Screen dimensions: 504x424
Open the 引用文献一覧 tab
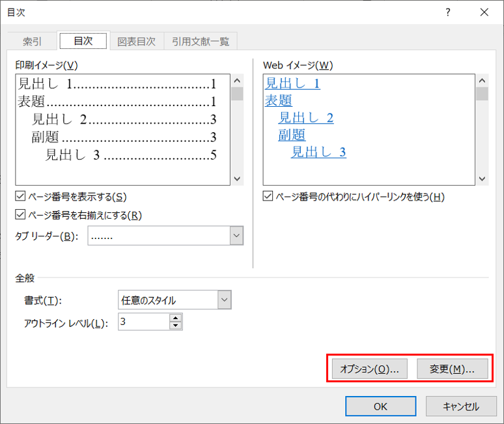pyautogui.click(x=201, y=42)
